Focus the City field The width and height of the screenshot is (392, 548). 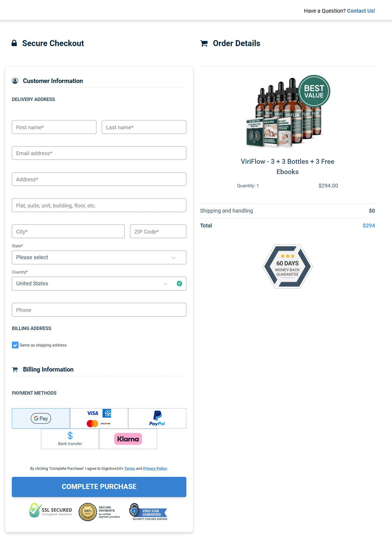(68, 231)
